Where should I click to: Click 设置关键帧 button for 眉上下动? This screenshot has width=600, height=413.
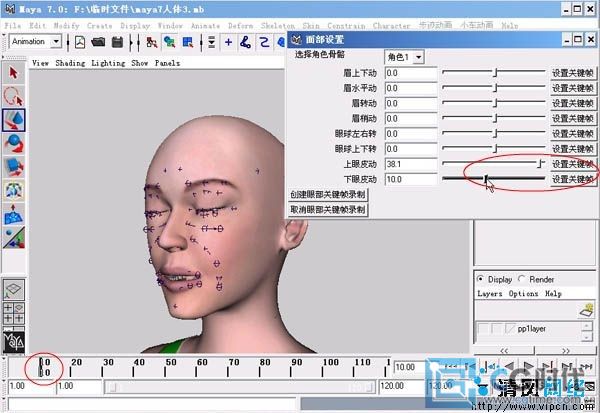click(572, 73)
